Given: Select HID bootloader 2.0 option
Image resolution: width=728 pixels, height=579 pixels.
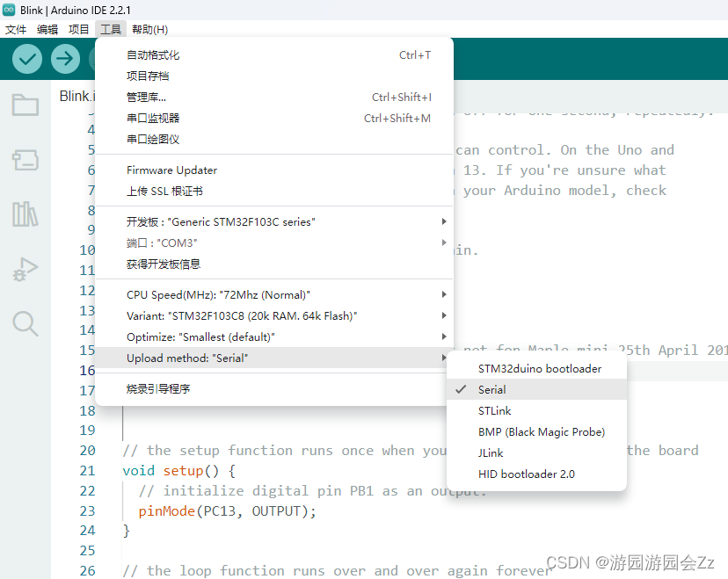Looking at the screenshot, I should click(536, 474).
